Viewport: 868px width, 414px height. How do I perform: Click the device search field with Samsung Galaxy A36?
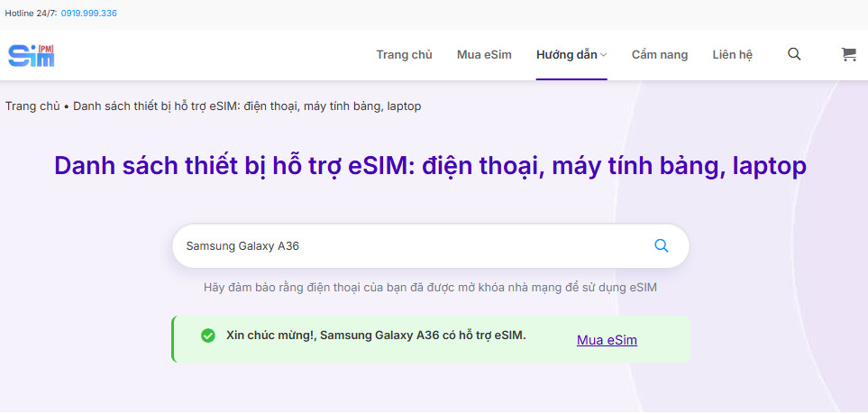pos(430,246)
